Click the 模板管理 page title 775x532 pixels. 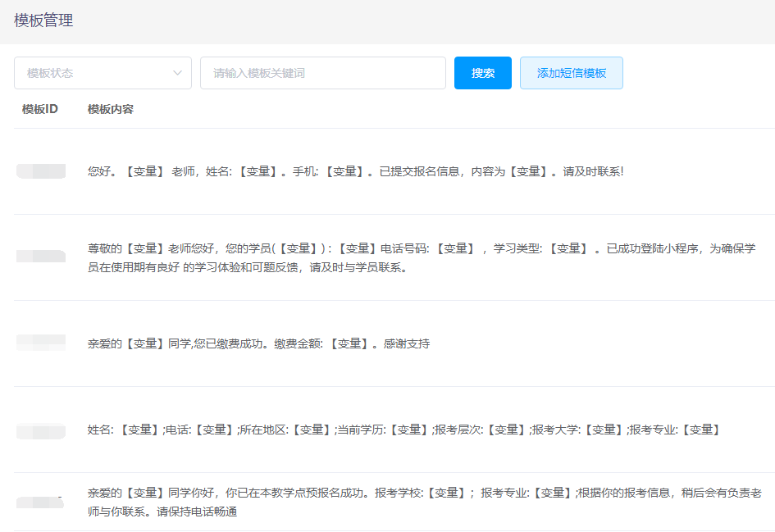43,20
